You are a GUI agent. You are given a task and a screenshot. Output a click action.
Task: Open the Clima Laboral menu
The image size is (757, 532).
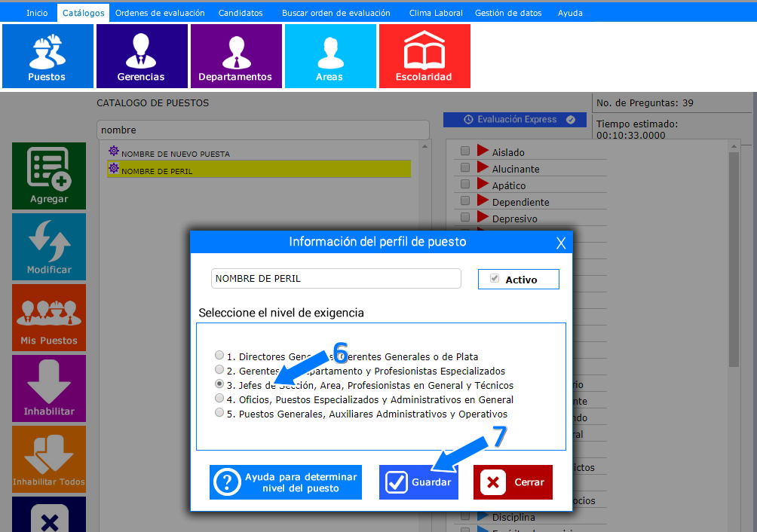pyautogui.click(x=436, y=13)
